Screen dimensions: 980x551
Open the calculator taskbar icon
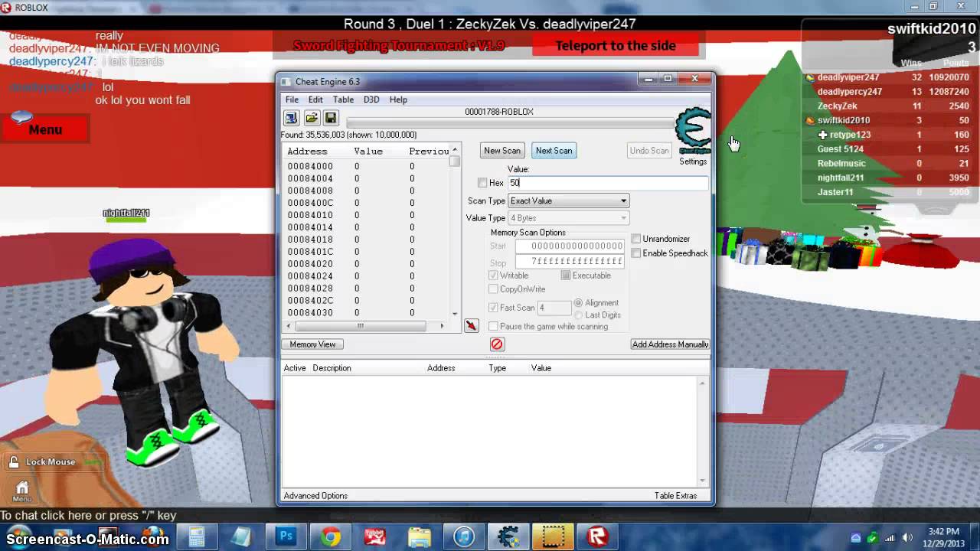pyautogui.click(x=197, y=536)
